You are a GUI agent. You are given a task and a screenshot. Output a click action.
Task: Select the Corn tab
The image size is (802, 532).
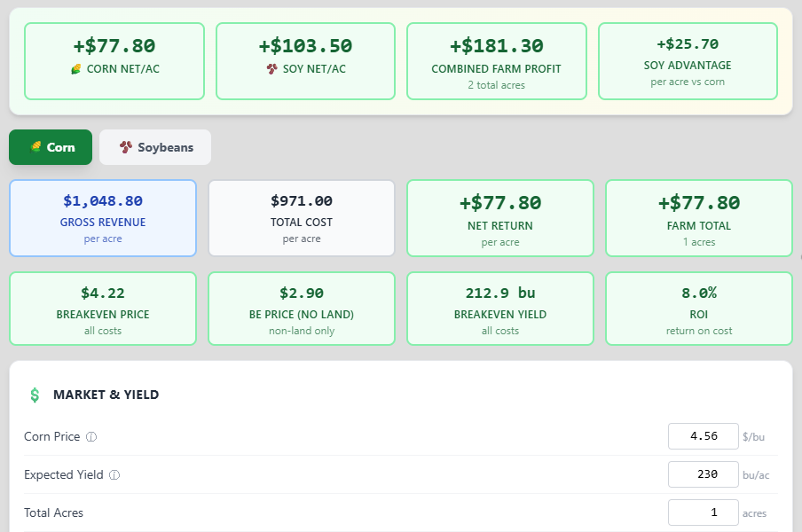(51, 147)
